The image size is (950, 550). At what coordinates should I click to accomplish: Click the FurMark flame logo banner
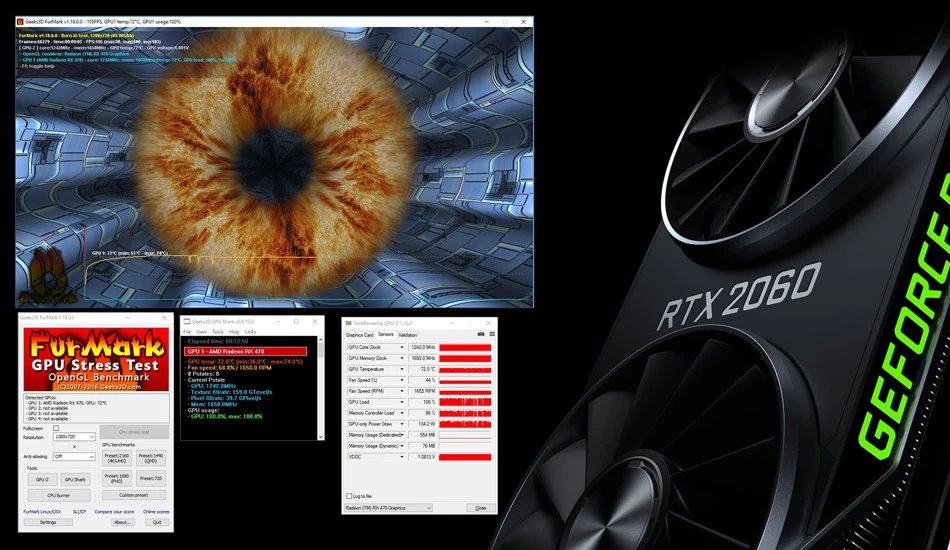pyautogui.click(x=96, y=360)
